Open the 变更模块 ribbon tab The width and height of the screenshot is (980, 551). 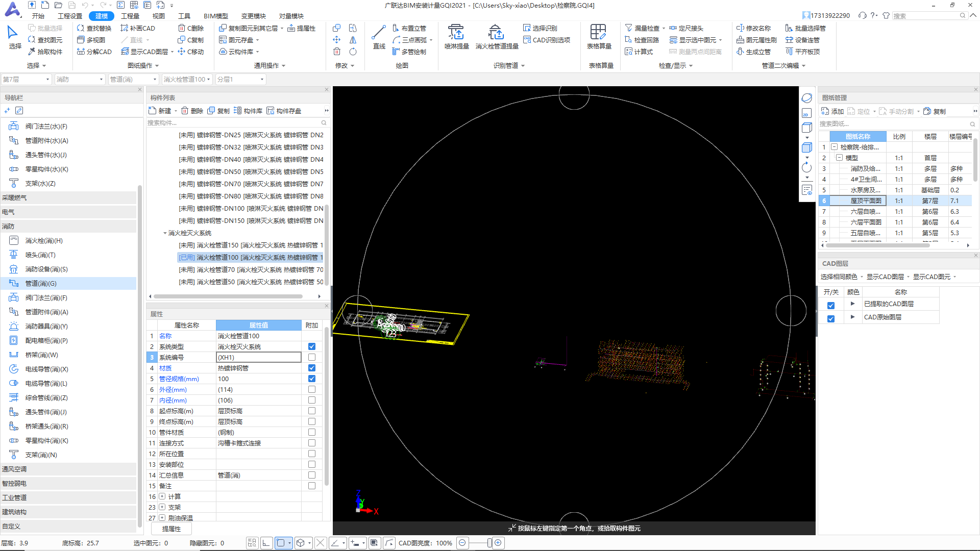point(254,16)
